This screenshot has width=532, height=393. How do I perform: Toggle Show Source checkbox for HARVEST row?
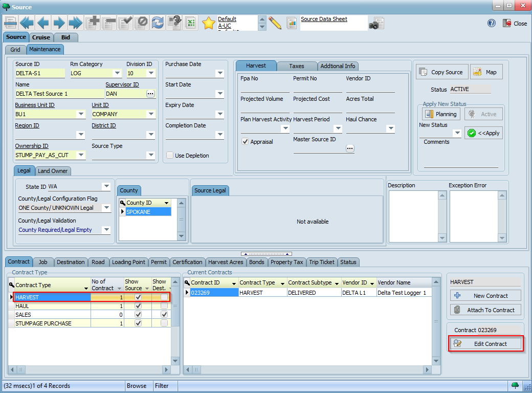138,297
